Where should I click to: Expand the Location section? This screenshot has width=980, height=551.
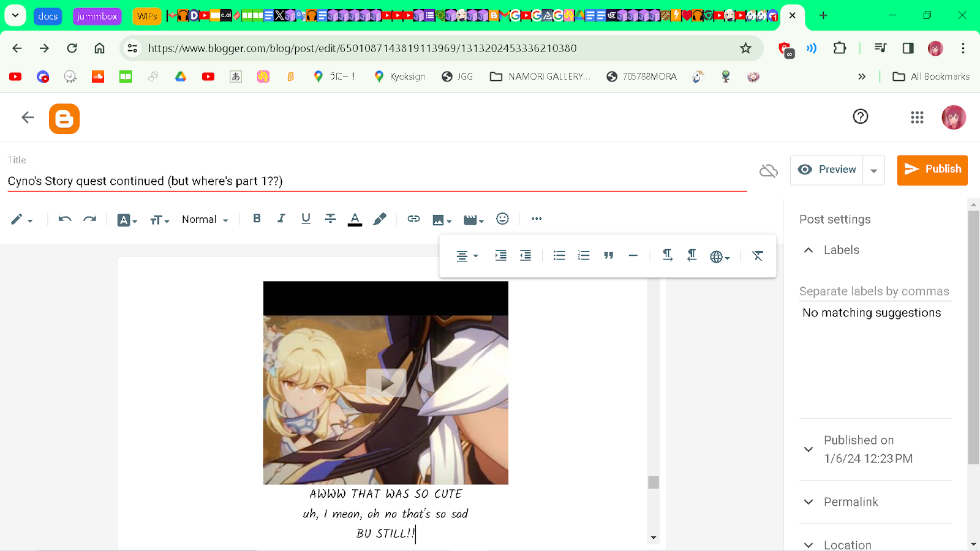pos(809,545)
